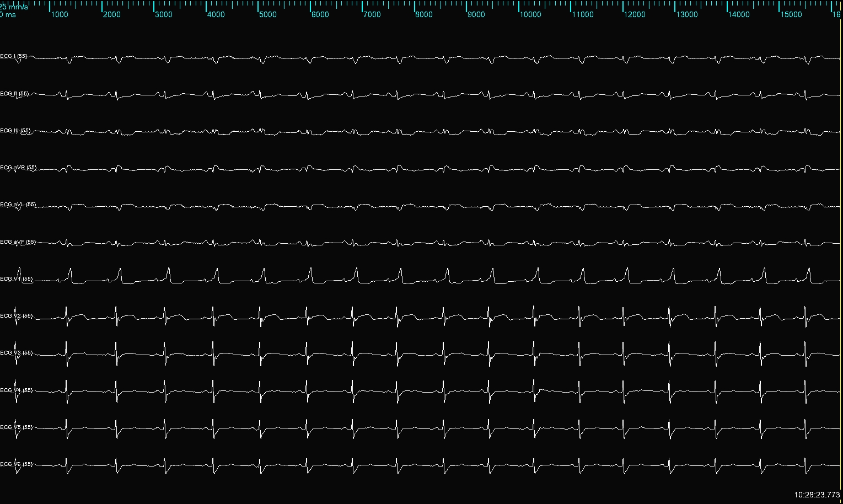Viewport: 843px width, 504px height.
Task: Select the ECG V1 channel label
Action: [x=17, y=279]
